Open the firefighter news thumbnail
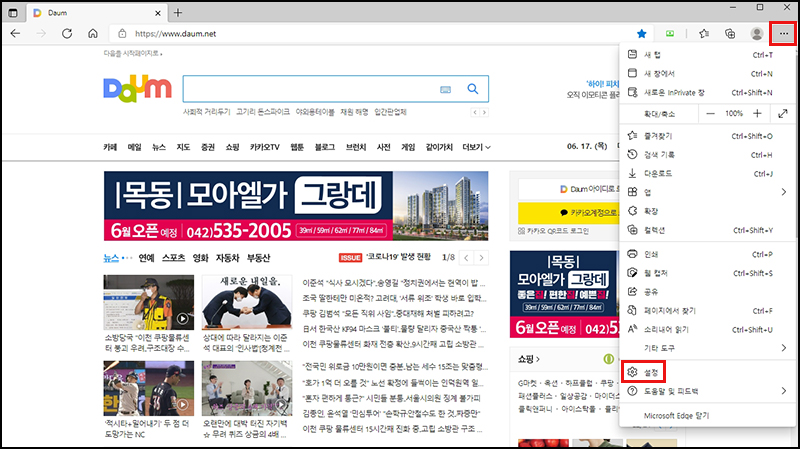The height and width of the screenshot is (449, 800). point(148,303)
